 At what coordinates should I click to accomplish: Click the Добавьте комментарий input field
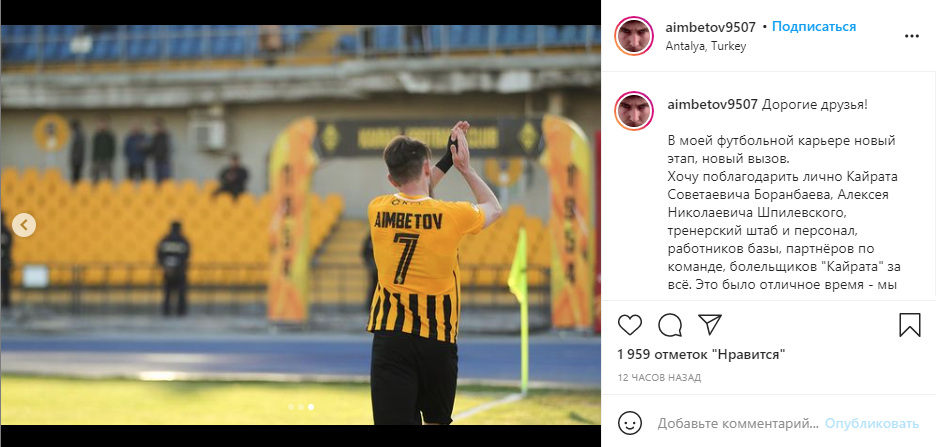738,424
